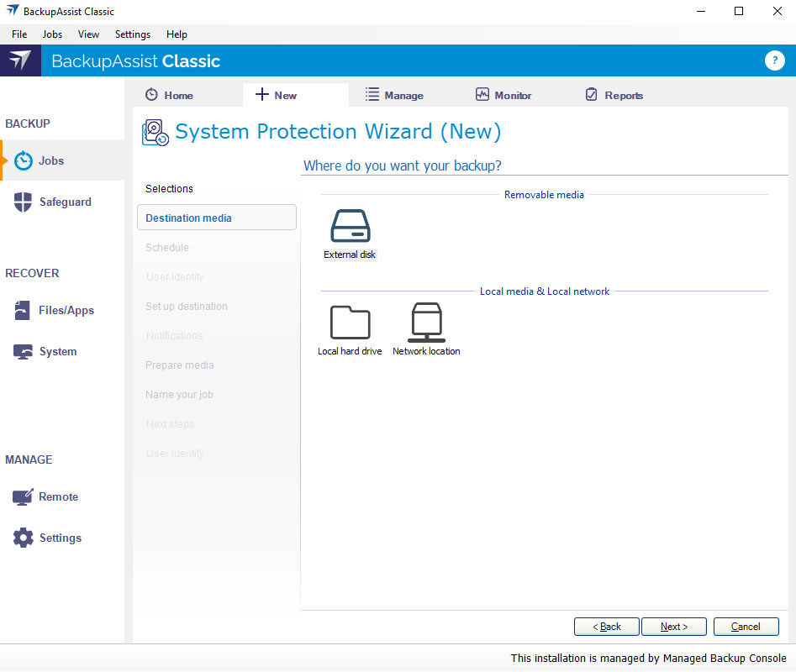Screen dimensions: 796x672
Task: Open the Jobs menu in menu bar
Action: (x=52, y=34)
